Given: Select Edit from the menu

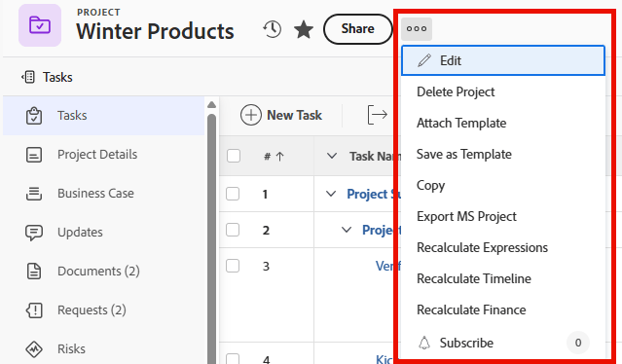Looking at the screenshot, I should 503,60.
